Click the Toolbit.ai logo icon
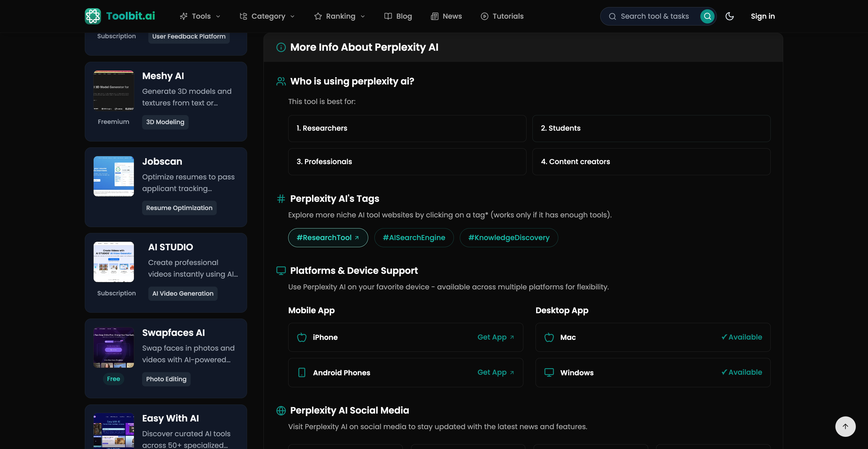Screen dimensions: 868x449 click(93, 16)
